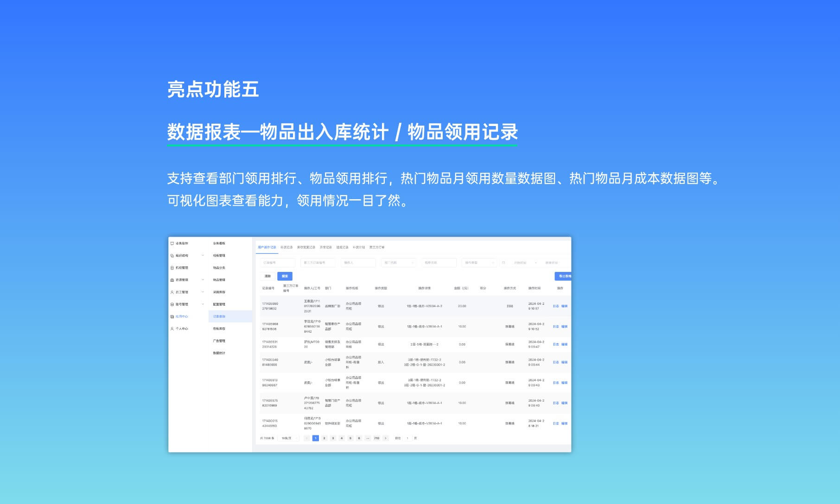
Task: Go to page 2 in pagination
Action: click(x=324, y=438)
